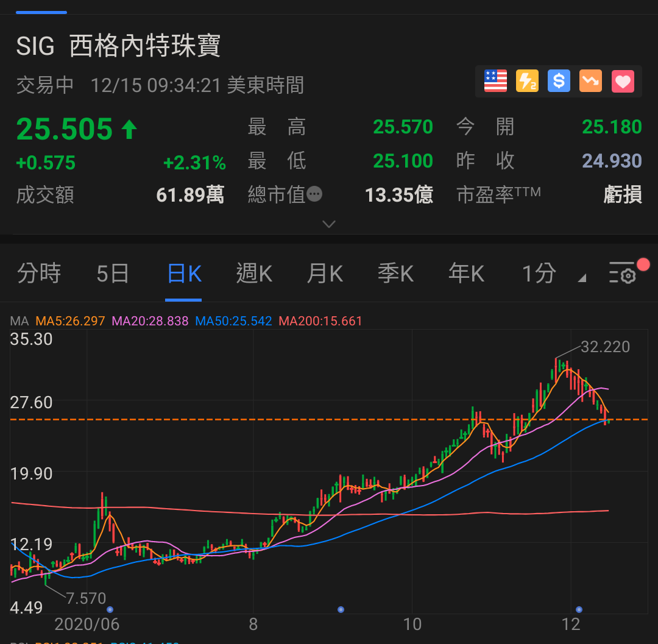This screenshot has width=658, height=644.
Task: Tap the MA indicator name label
Action: 19,321
